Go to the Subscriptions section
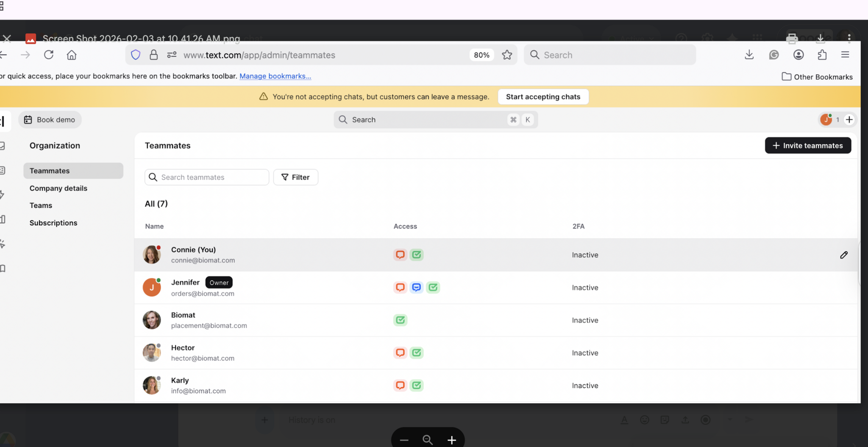Screen dimensions: 868x447 [53, 223]
